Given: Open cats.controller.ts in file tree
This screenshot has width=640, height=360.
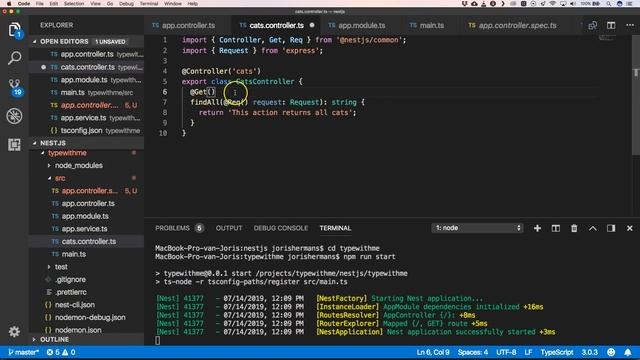Looking at the screenshot, I should click(89, 242).
